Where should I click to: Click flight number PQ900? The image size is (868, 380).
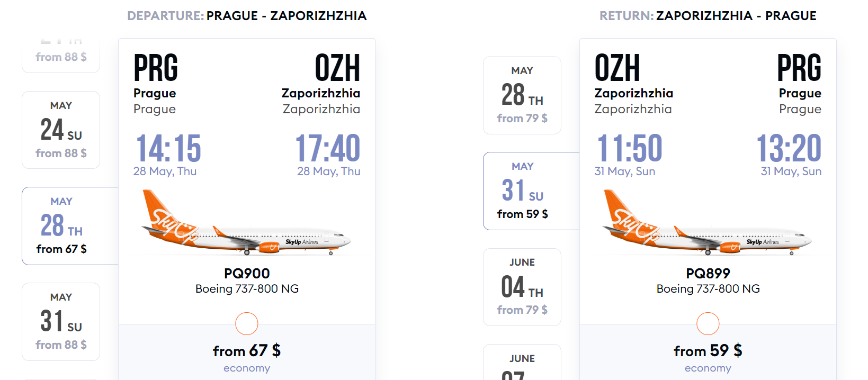(x=247, y=274)
